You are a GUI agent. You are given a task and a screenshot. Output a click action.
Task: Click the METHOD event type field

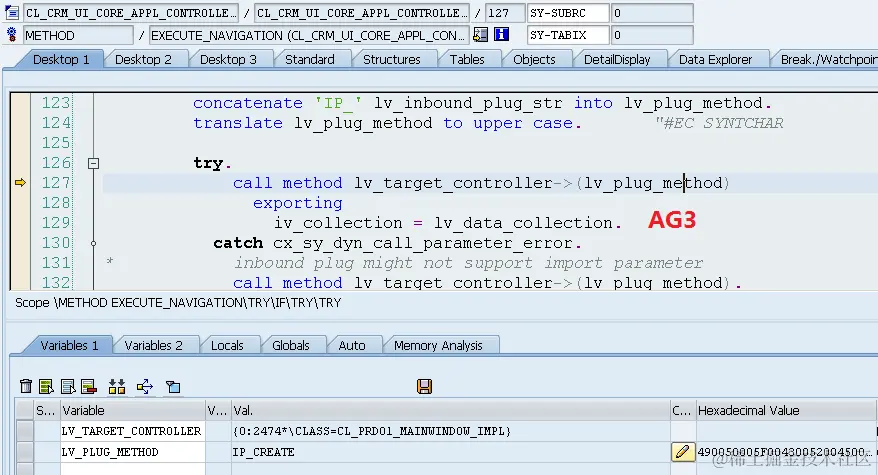(x=78, y=35)
